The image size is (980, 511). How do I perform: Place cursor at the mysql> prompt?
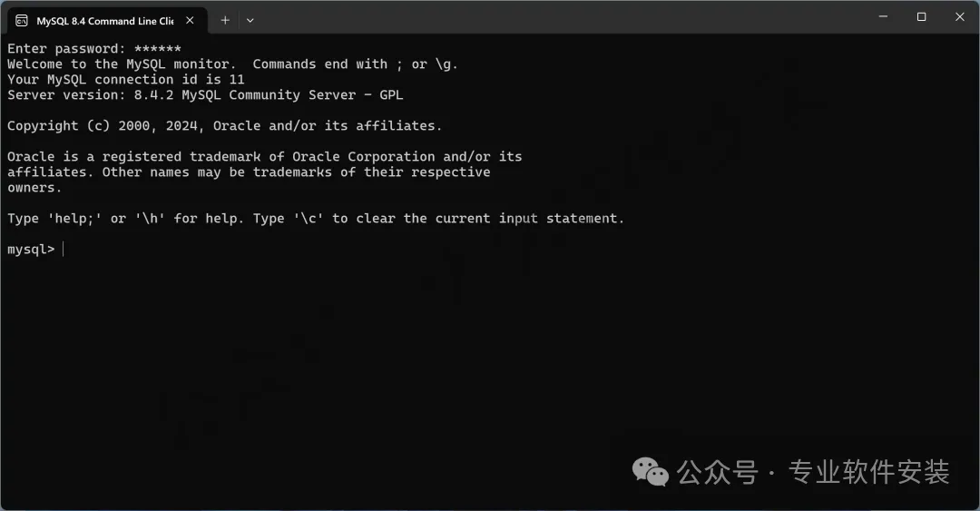point(64,249)
